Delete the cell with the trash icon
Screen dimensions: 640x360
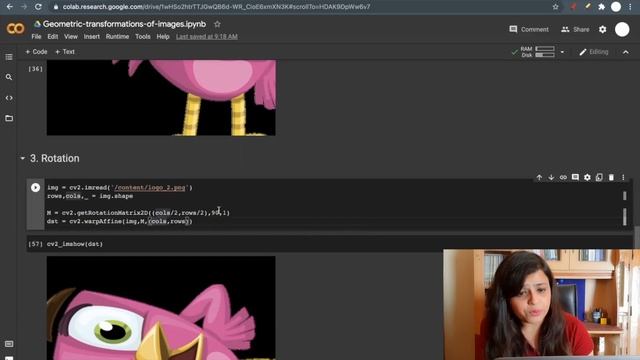(x=611, y=178)
